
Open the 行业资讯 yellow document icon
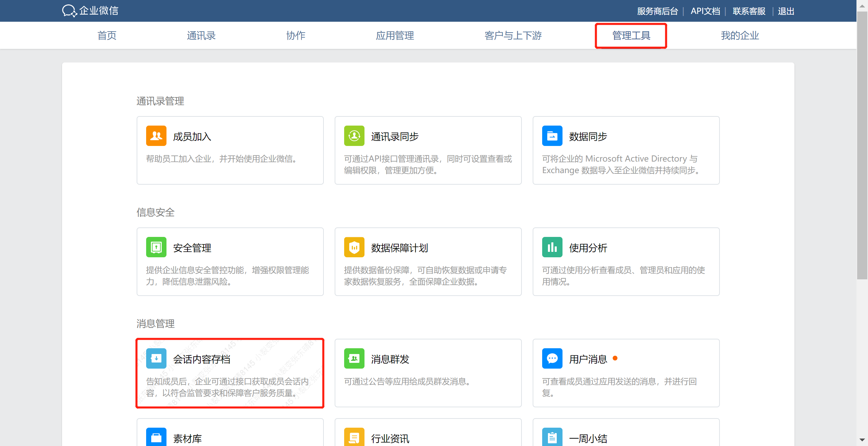coord(354,437)
